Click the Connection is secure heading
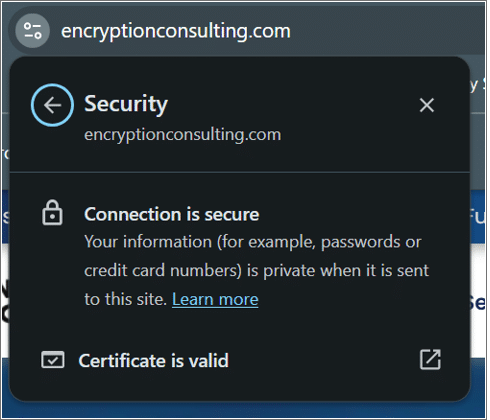 point(172,214)
